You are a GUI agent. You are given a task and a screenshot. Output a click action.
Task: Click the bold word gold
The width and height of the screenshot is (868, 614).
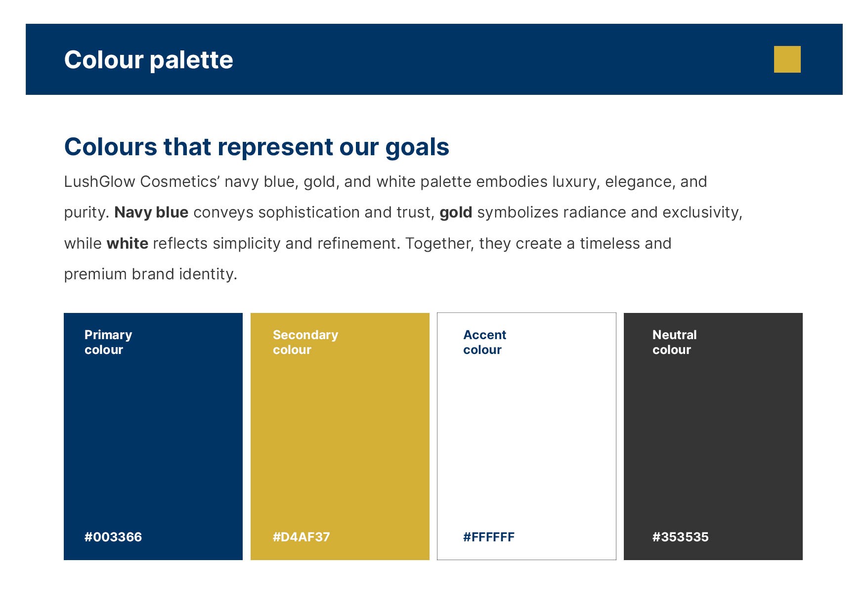tap(456, 213)
